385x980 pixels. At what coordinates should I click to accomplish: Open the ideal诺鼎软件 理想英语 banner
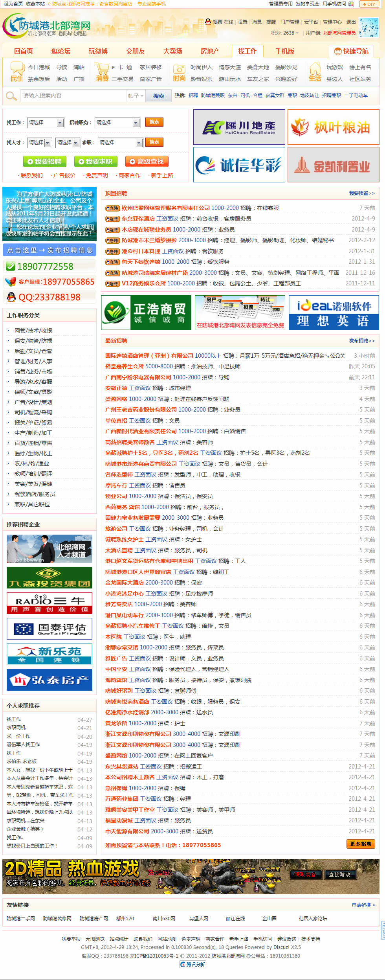[334, 313]
